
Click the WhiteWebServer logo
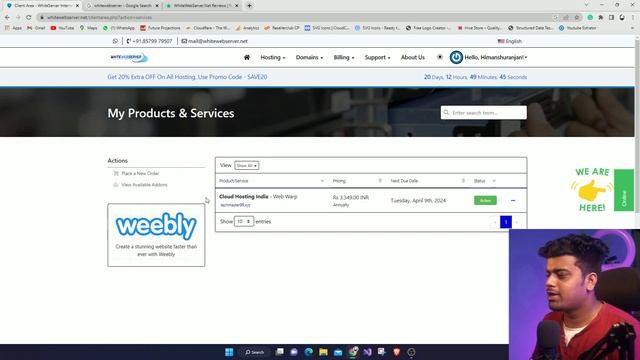pos(129,58)
